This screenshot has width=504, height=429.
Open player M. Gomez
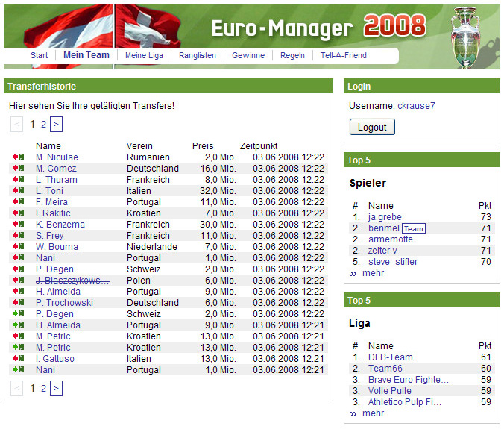point(56,168)
